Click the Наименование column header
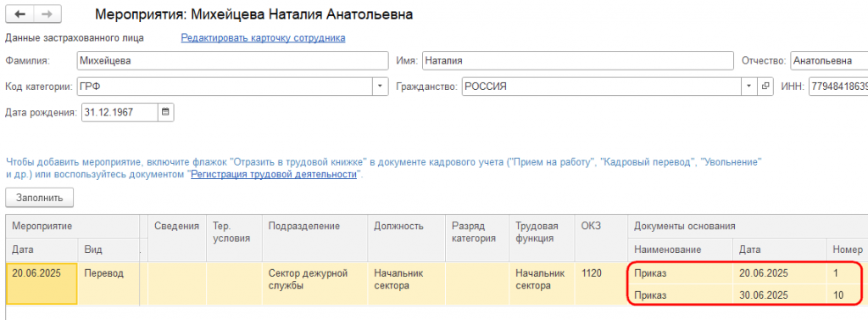 (681, 250)
